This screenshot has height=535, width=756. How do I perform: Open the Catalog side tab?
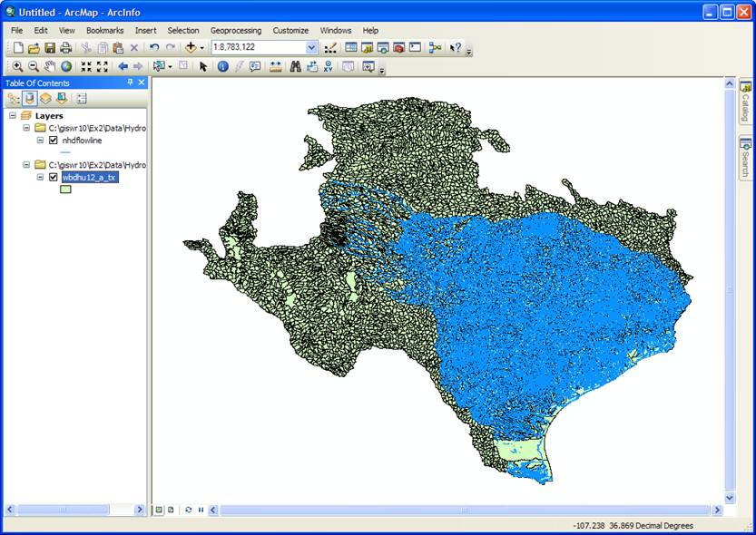(745, 102)
